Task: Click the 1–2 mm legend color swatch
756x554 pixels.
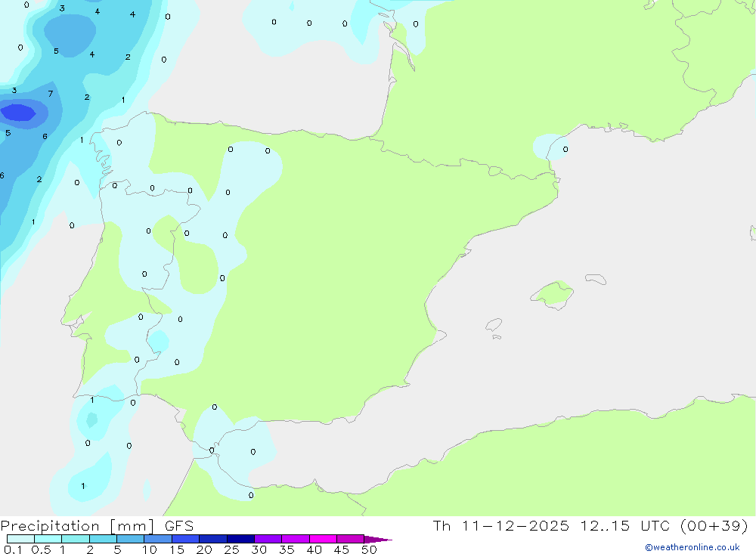Action: point(75,539)
